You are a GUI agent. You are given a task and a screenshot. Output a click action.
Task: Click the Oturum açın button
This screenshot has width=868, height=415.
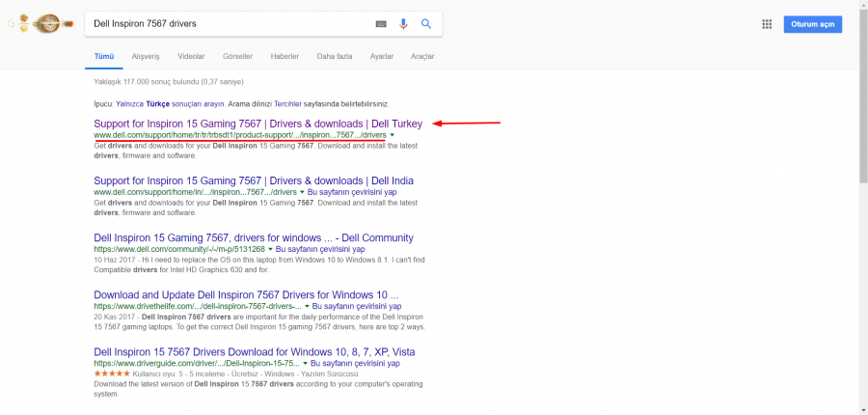(813, 24)
